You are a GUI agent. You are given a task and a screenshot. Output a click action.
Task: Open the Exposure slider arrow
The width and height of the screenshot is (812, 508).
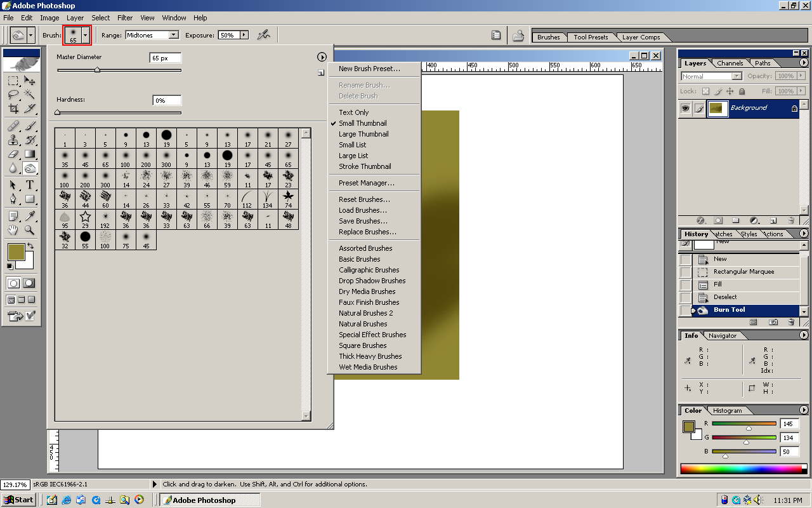(244, 35)
